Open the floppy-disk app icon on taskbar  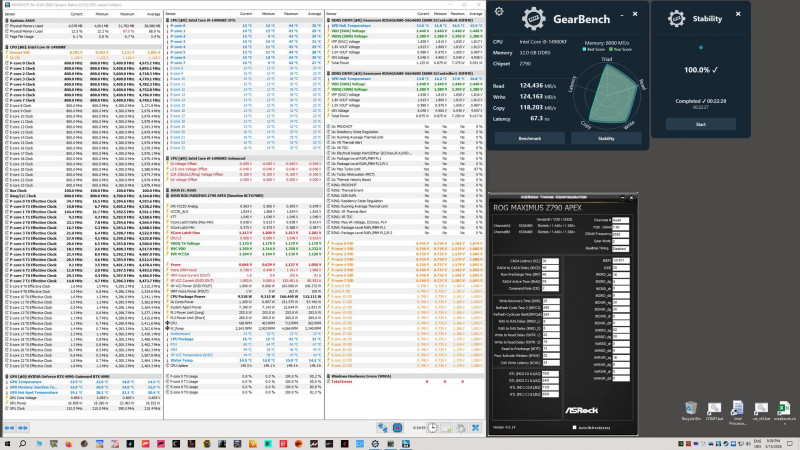click(406, 444)
